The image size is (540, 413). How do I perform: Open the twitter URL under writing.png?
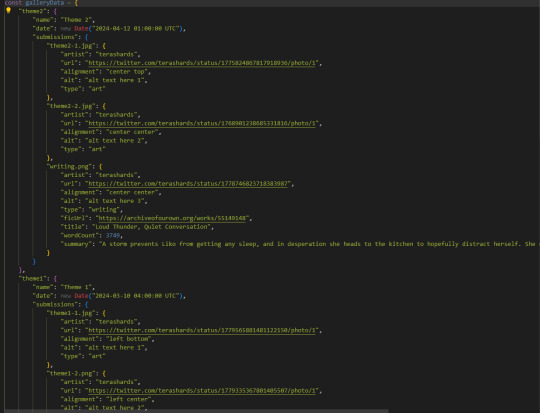[188, 184]
